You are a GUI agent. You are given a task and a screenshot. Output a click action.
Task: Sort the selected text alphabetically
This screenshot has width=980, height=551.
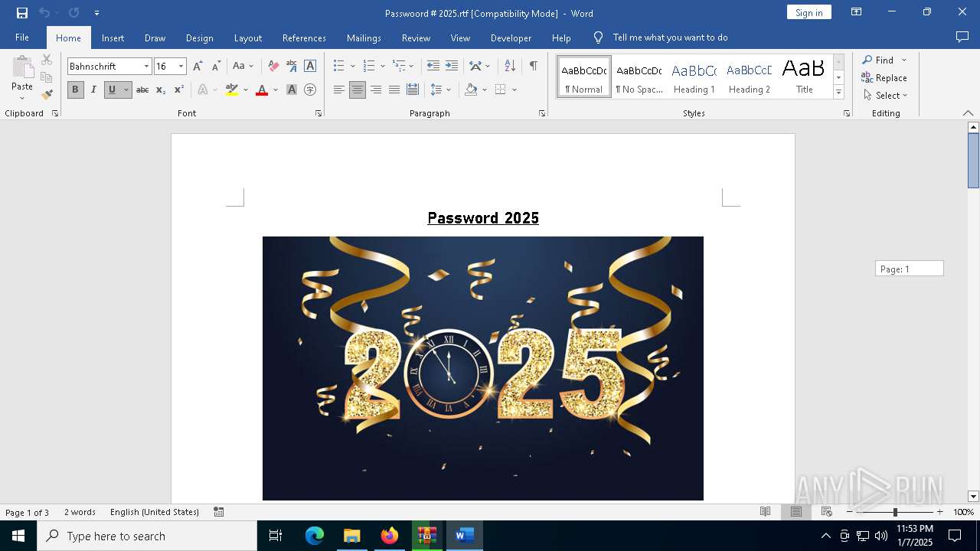[x=510, y=66]
